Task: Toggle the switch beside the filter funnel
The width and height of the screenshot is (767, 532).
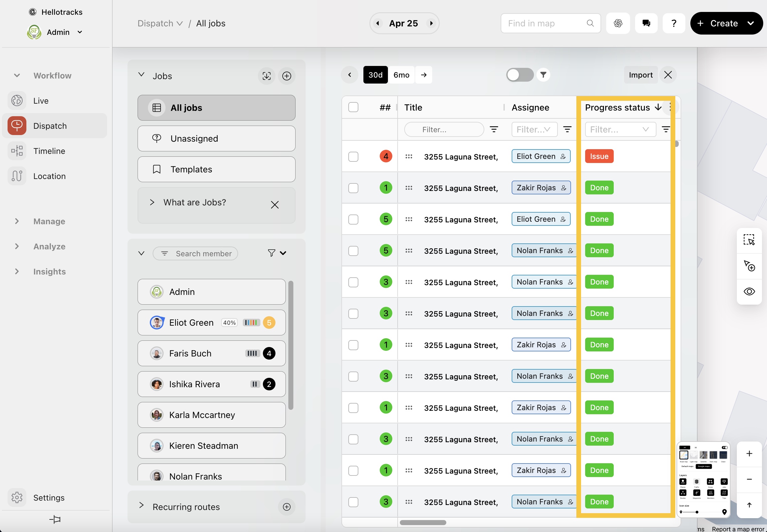Action: click(519, 75)
